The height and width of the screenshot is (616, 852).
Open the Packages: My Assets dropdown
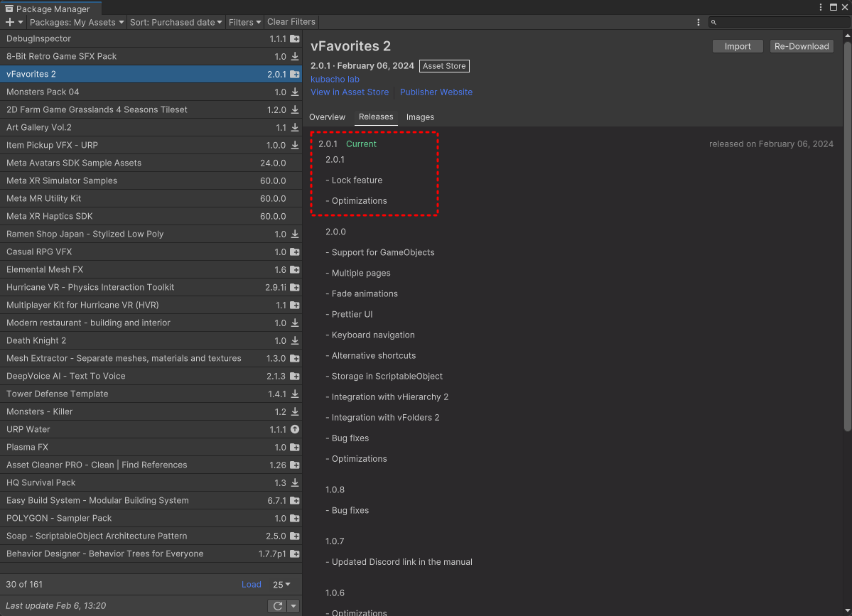77,22
